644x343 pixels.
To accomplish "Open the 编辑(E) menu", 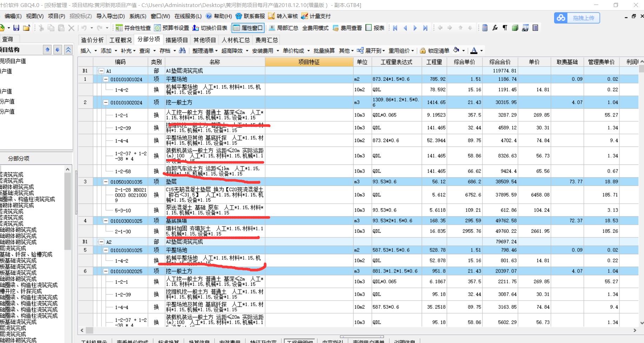I will (x=13, y=16).
